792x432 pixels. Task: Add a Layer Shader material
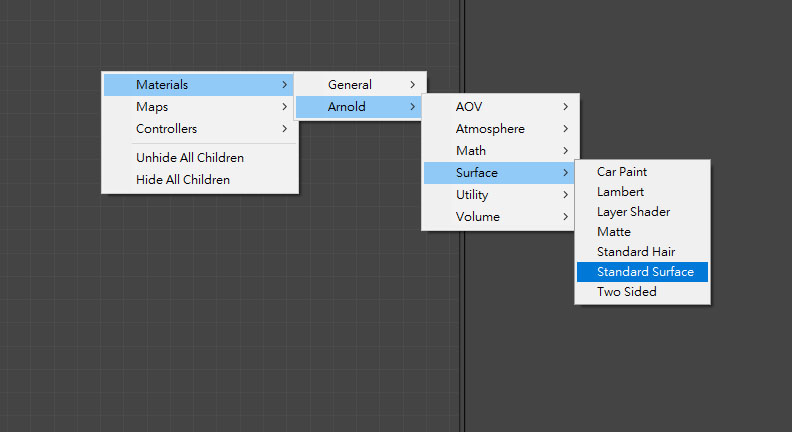click(634, 212)
